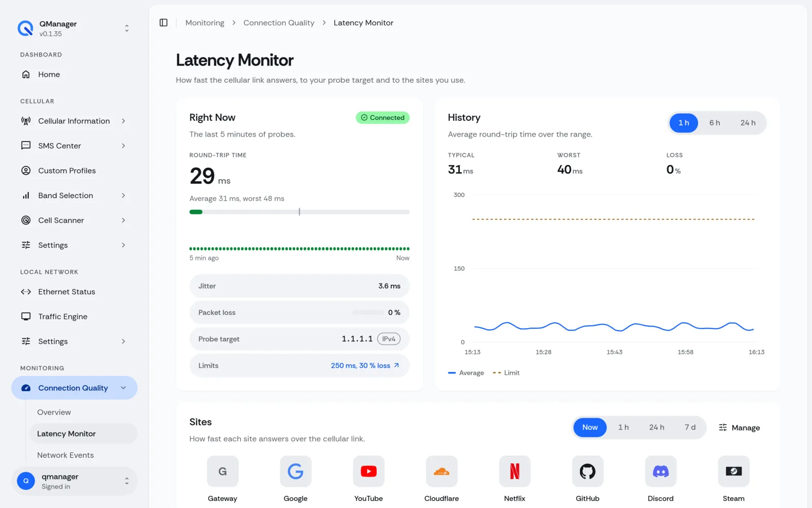Viewport: 812px width, 508px height.
Task: Go to Connection Quality breadcrumb
Action: 279,23
